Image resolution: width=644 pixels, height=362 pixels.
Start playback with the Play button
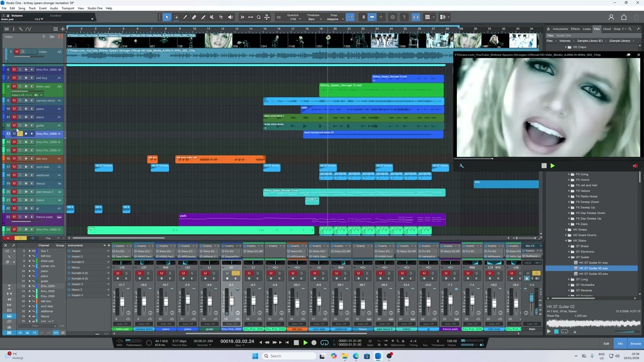tap(305, 342)
